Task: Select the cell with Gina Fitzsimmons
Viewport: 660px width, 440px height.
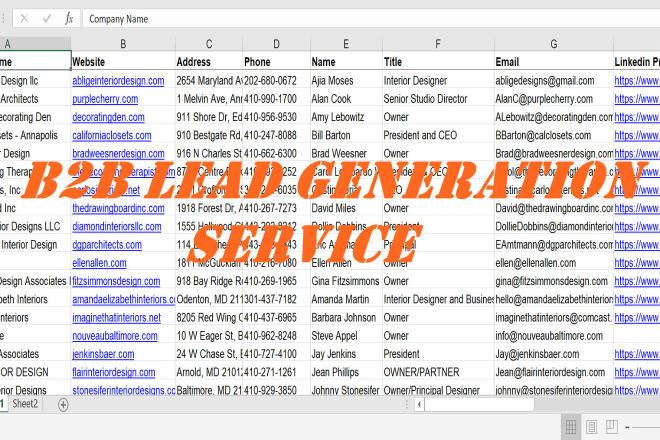Action: tap(346, 281)
